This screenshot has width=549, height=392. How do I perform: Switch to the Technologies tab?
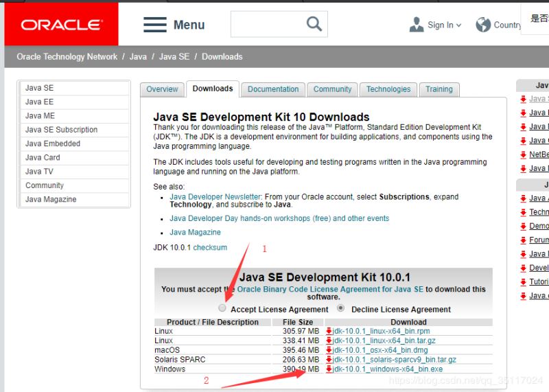point(388,89)
